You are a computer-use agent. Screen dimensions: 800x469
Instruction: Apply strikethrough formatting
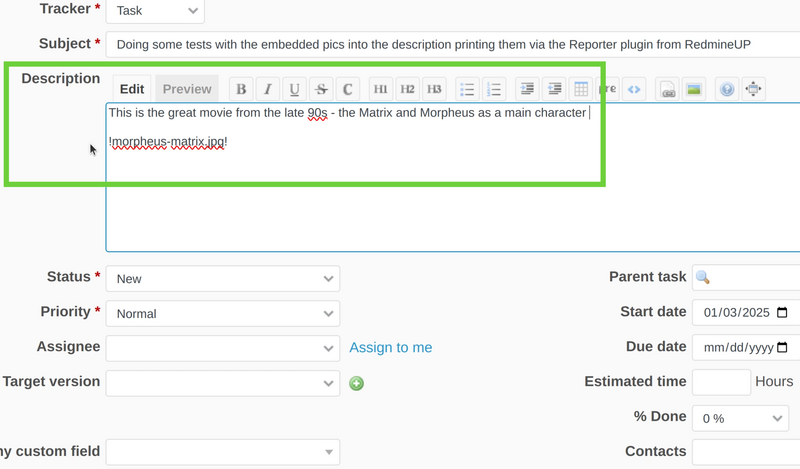(320, 89)
